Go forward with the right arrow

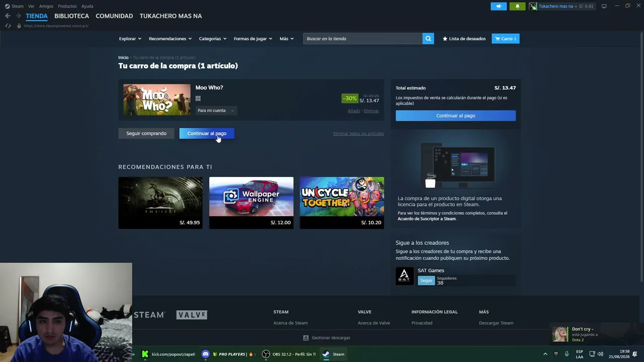[x=18, y=16]
